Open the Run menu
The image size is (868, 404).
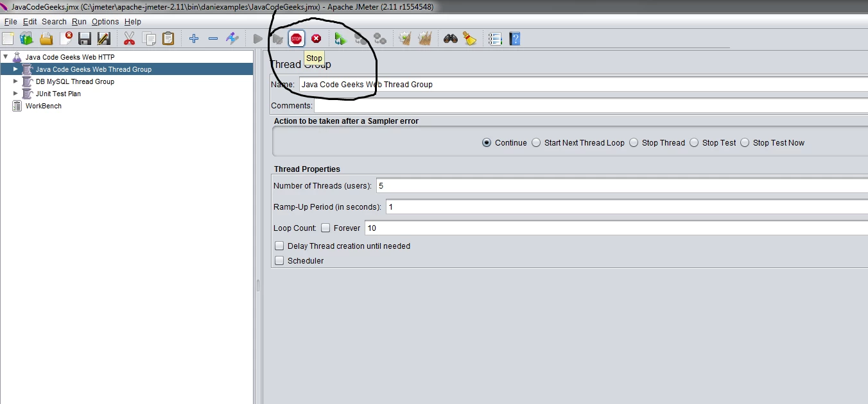pyautogui.click(x=79, y=22)
